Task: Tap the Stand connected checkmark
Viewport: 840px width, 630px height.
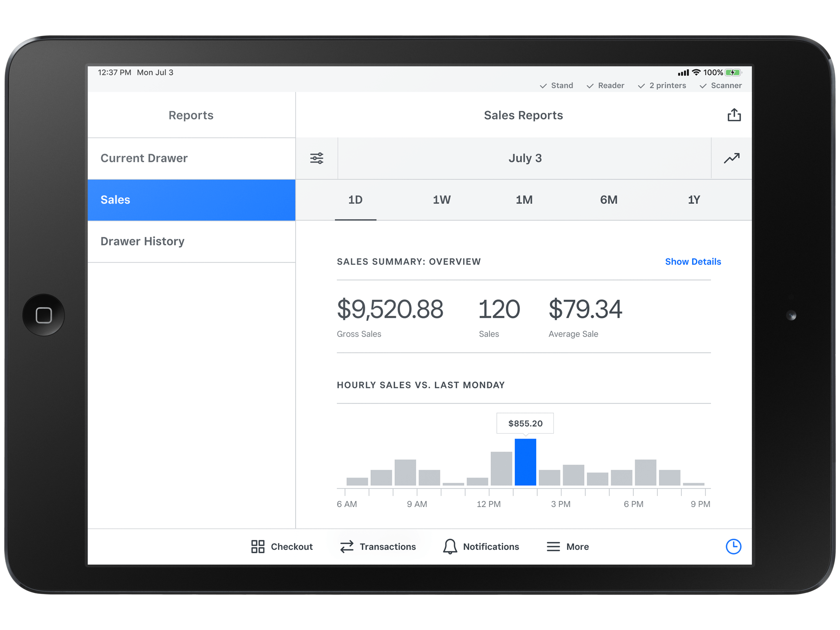Action: click(x=544, y=86)
